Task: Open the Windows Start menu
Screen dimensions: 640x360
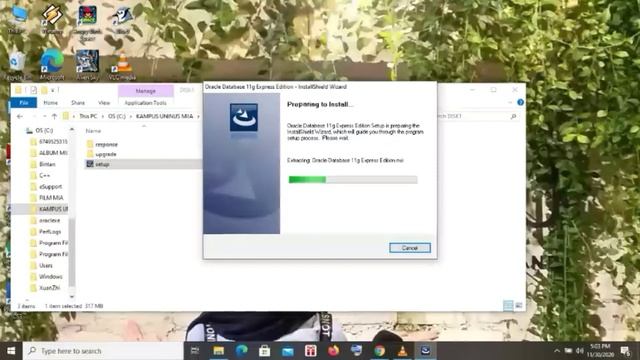Action: tap(11, 351)
